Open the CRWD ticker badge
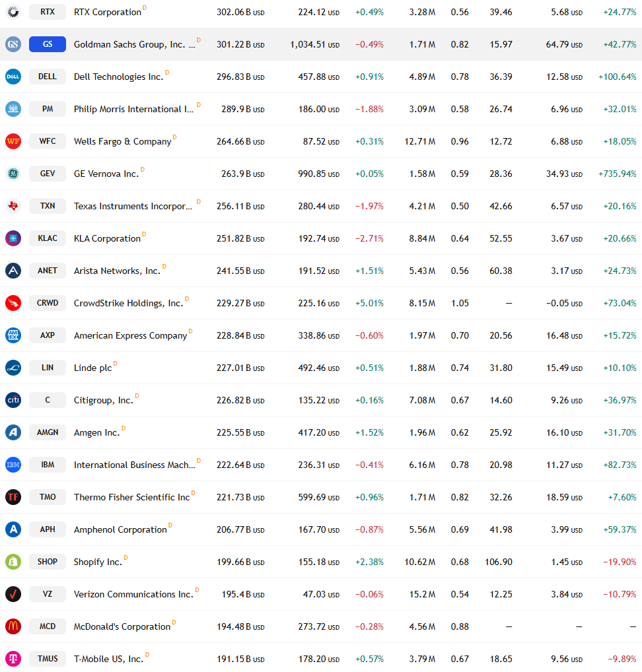 pyautogui.click(x=48, y=303)
